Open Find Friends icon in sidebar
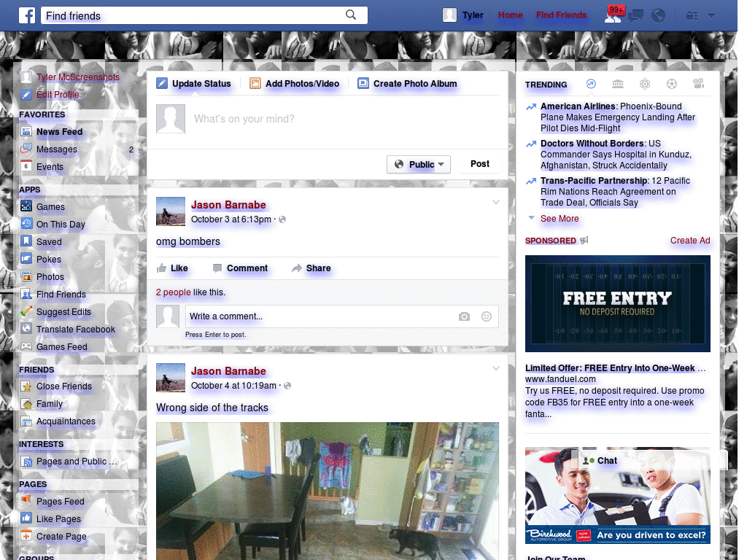This screenshot has width=747, height=560. click(26, 295)
